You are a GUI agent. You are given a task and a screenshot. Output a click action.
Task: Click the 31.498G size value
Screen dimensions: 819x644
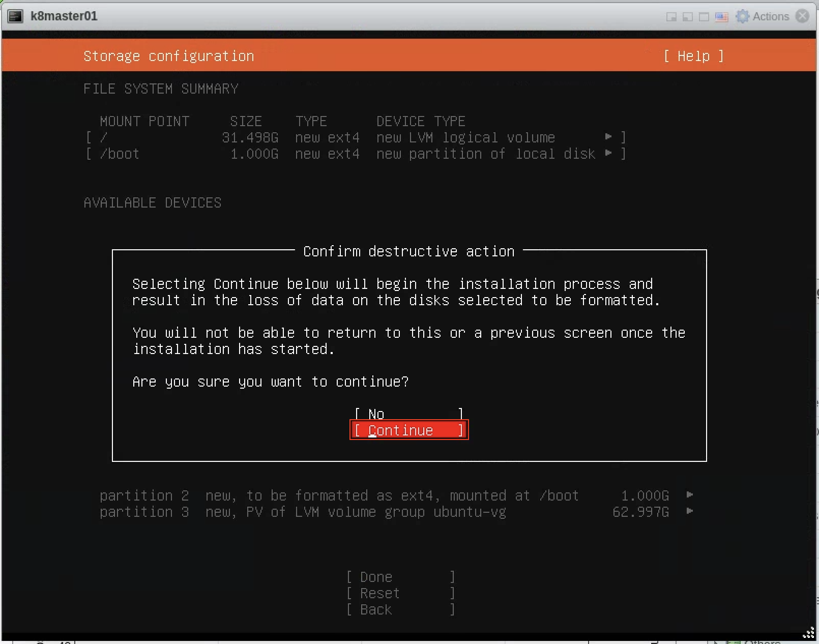pos(250,137)
